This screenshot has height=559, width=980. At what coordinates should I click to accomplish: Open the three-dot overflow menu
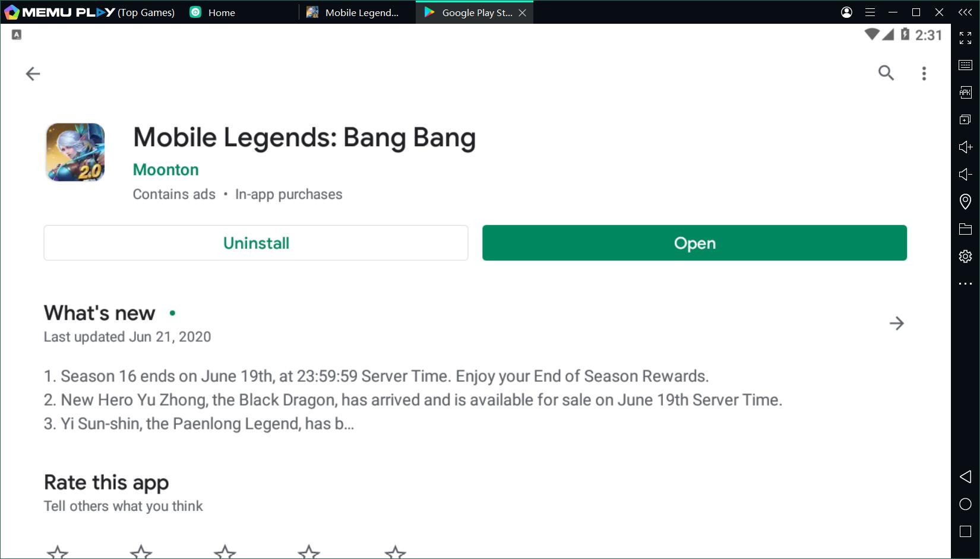924,73
